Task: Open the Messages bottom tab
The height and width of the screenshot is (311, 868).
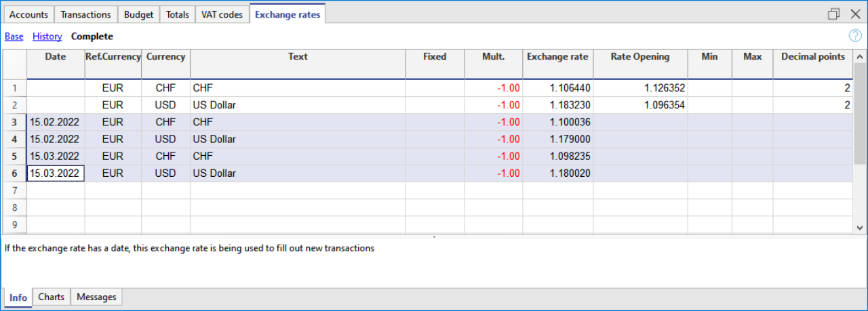Action: (x=96, y=297)
